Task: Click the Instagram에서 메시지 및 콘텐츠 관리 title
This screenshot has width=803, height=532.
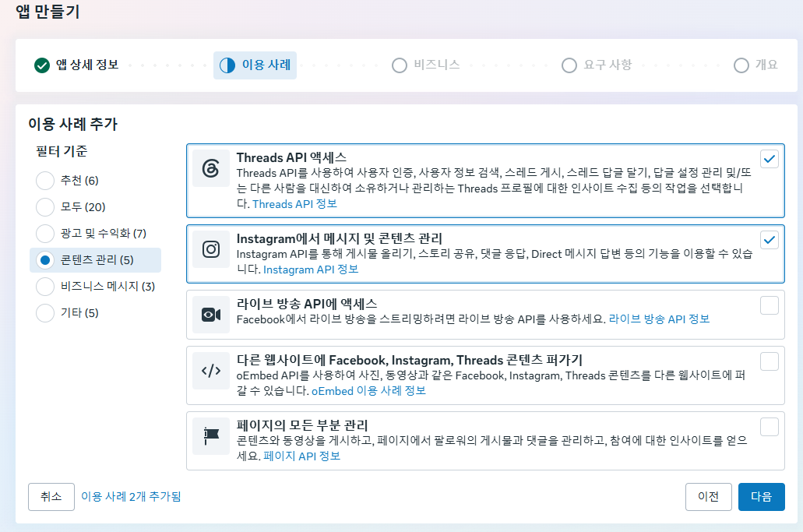Action: coord(339,238)
